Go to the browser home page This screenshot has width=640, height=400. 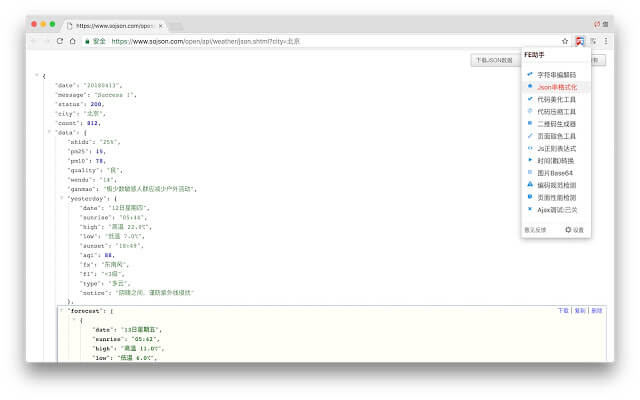(x=73, y=41)
